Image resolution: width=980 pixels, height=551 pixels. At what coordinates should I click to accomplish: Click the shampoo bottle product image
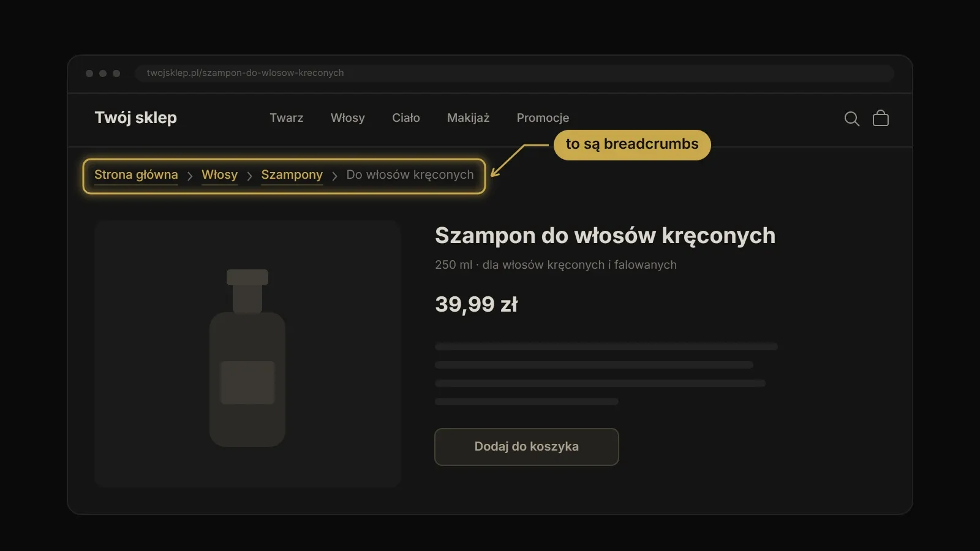(x=247, y=354)
